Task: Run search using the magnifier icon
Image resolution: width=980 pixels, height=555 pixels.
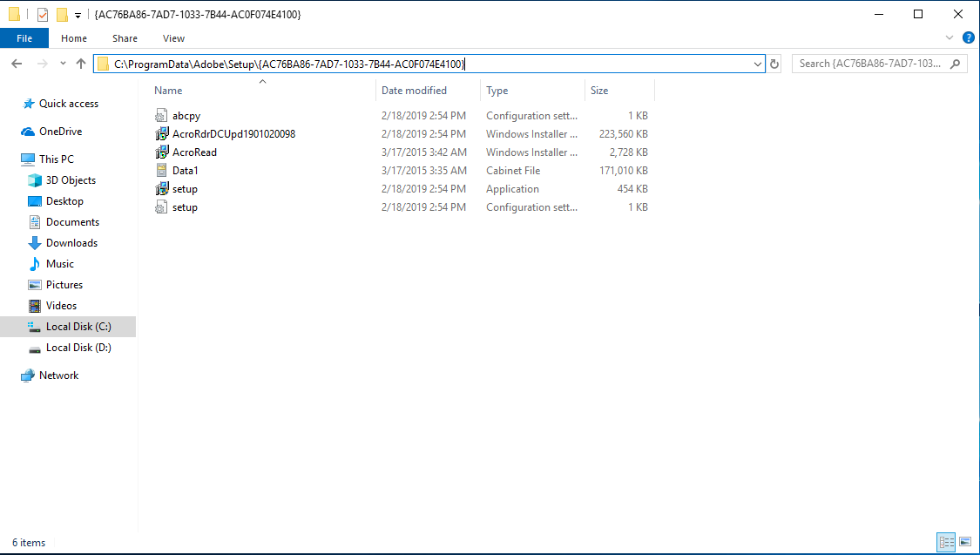Action: coord(956,64)
